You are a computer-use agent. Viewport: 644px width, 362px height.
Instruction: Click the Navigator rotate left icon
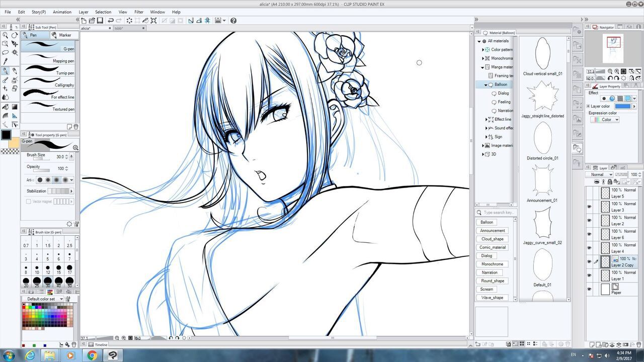610,78
